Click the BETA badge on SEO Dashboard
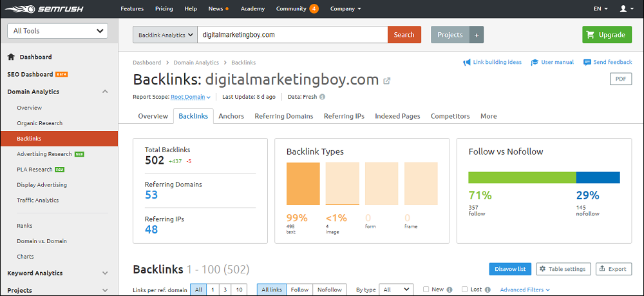The width and height of the screenshot is (644, 296). point(62,74)
